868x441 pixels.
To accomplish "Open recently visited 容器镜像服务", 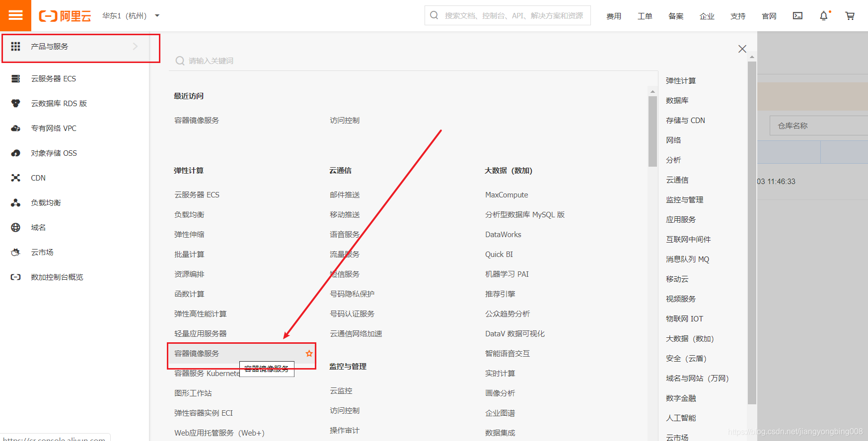I will [197, 120].
